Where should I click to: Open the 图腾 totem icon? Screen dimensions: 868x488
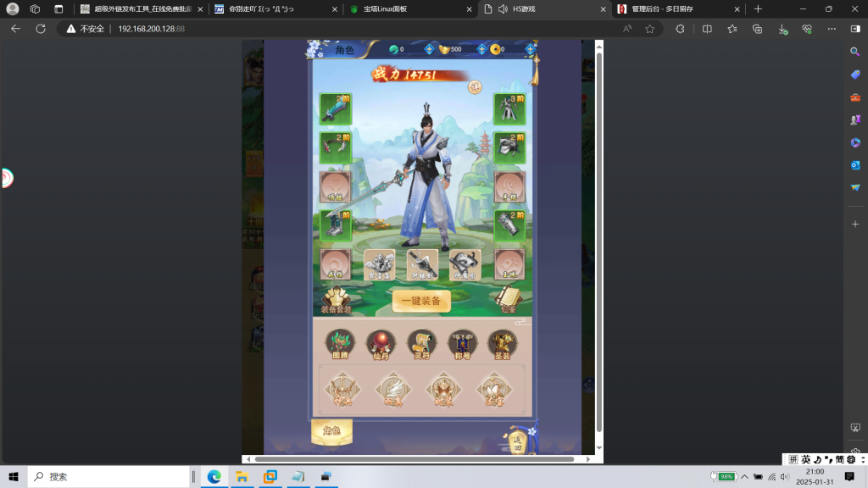340,344
